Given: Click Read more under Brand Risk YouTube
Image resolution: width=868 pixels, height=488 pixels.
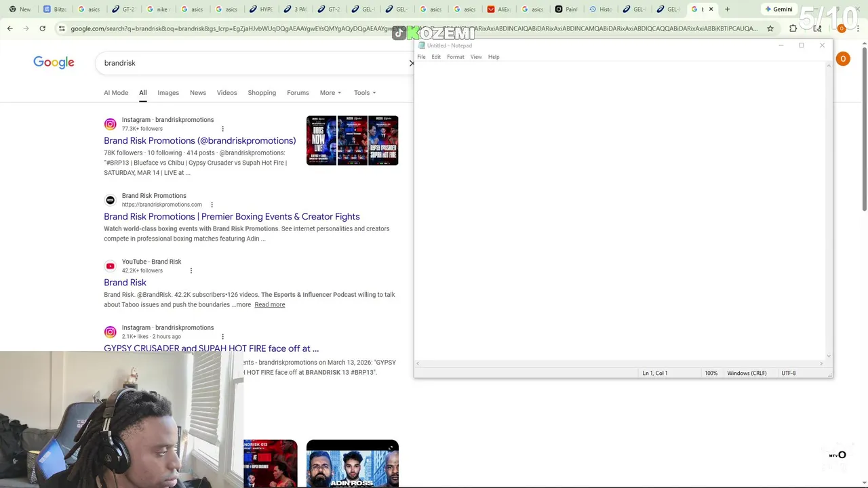Looking at the screenshot, I should pyautogui.click(x=269, y=305).
